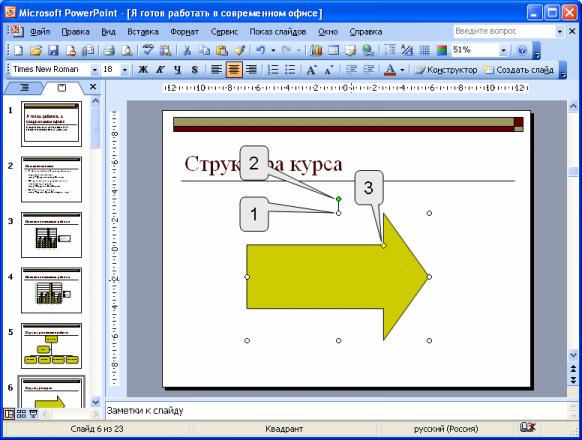Cut the selection with the scissors icon

(x=187, y=50)
